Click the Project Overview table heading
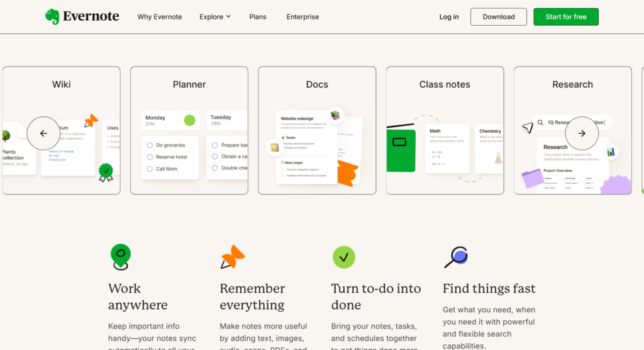 558,171
